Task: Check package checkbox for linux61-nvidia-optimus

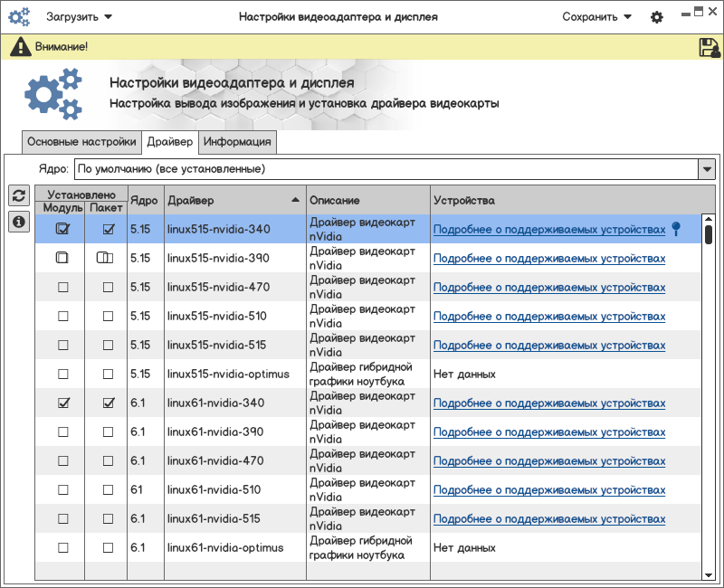Action: (108, 548)
